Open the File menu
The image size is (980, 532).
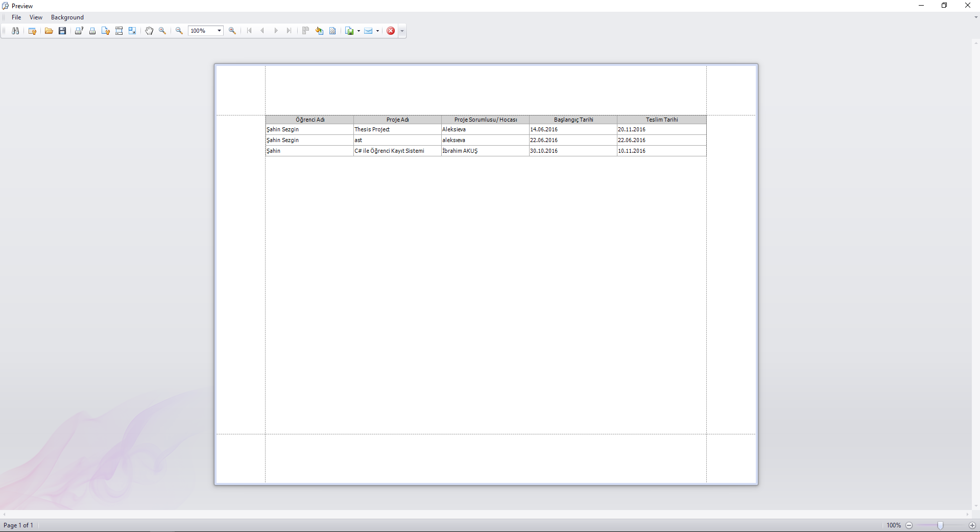(16, 17)
